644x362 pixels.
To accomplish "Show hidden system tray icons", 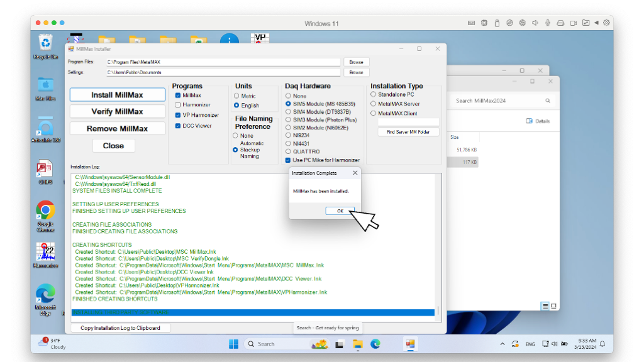I will (x=502, y=344).
